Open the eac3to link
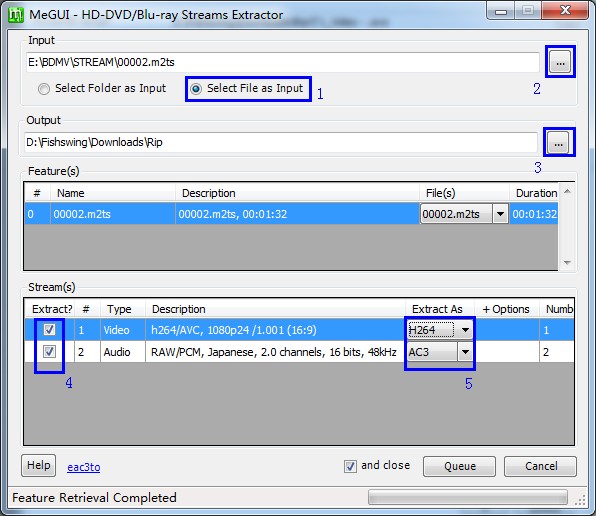 coord(84,467)
